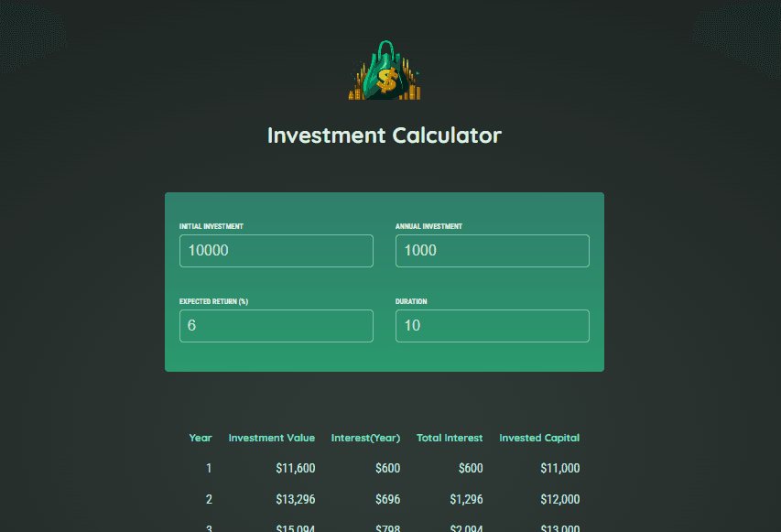Select the Duration input field

[x=492, y=326]
